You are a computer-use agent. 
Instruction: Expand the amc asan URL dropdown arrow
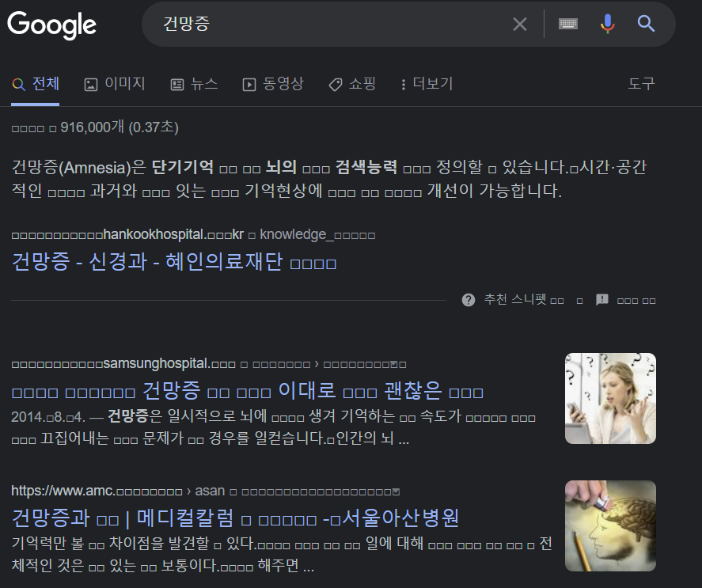coord(396,491)
